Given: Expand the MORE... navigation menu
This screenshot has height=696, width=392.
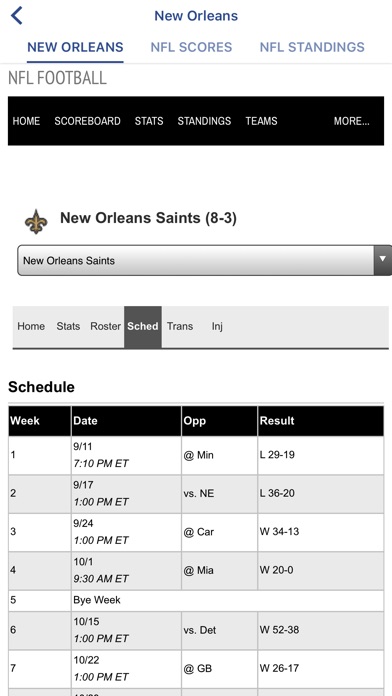Looking at the screenshot, I should tap(351, 121).
